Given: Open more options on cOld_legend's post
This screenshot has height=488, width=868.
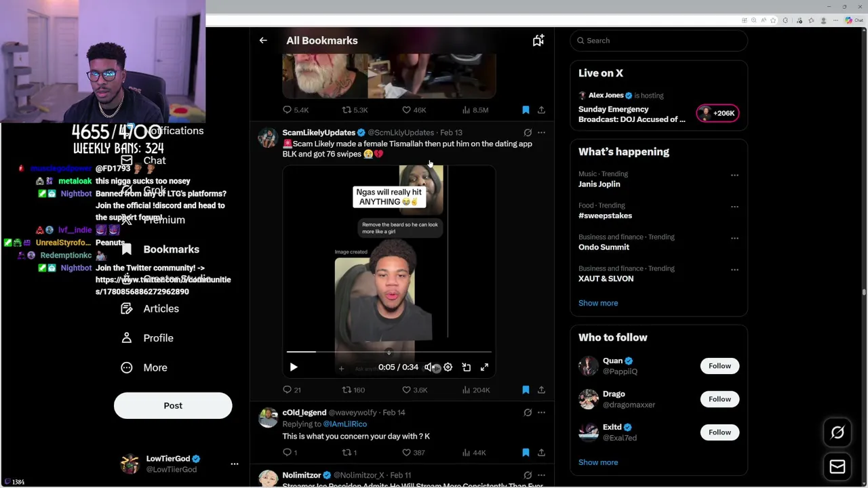Looking at the screenshot, I should (x=541, y=413).
